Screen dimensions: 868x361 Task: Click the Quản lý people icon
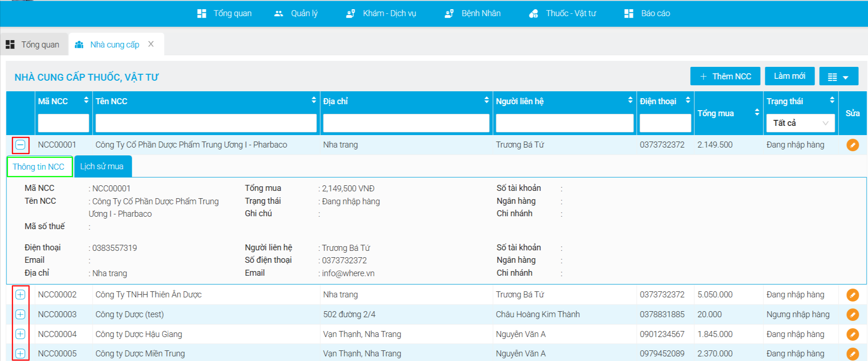point(278,13)
